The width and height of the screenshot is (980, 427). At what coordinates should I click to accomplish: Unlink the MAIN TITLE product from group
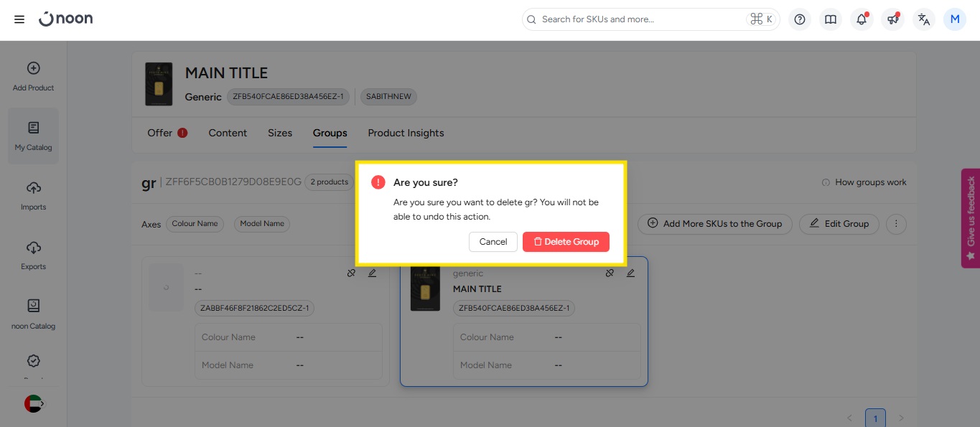tap(610, 273)
